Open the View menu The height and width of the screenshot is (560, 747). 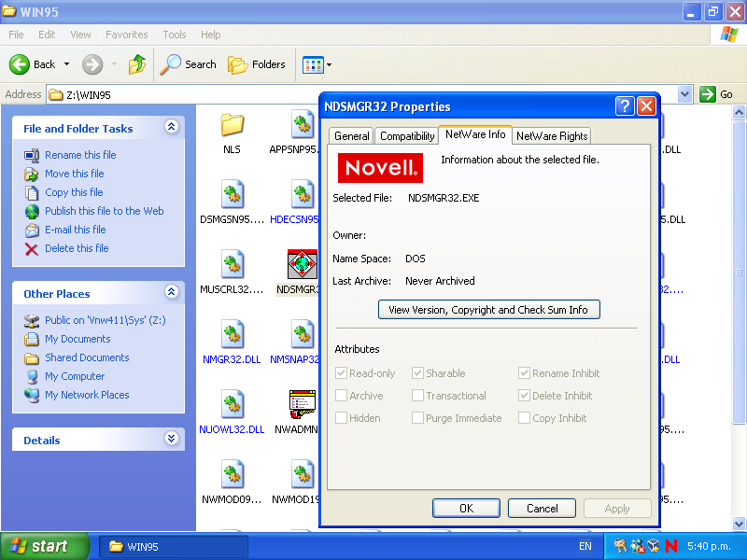pyautogui.click(x=80, y=35)
